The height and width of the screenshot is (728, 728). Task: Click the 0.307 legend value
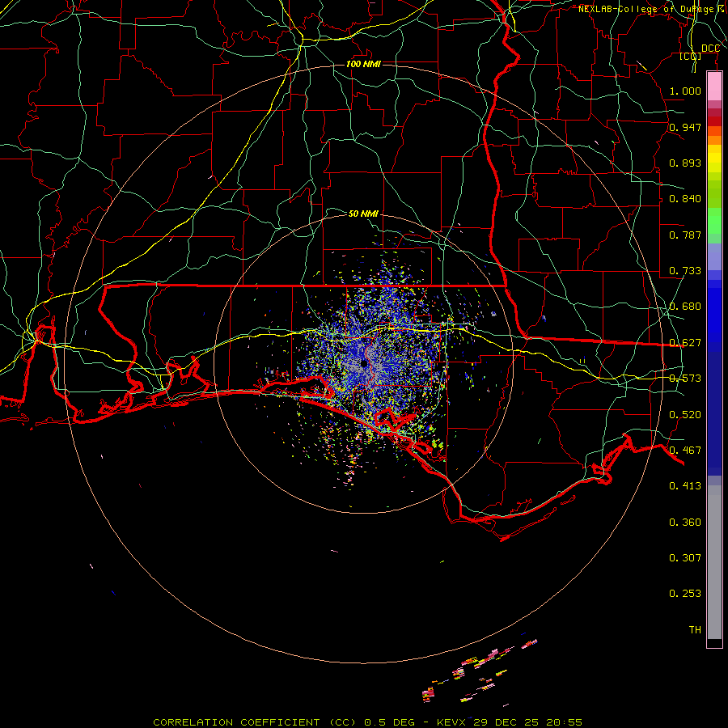685,558
